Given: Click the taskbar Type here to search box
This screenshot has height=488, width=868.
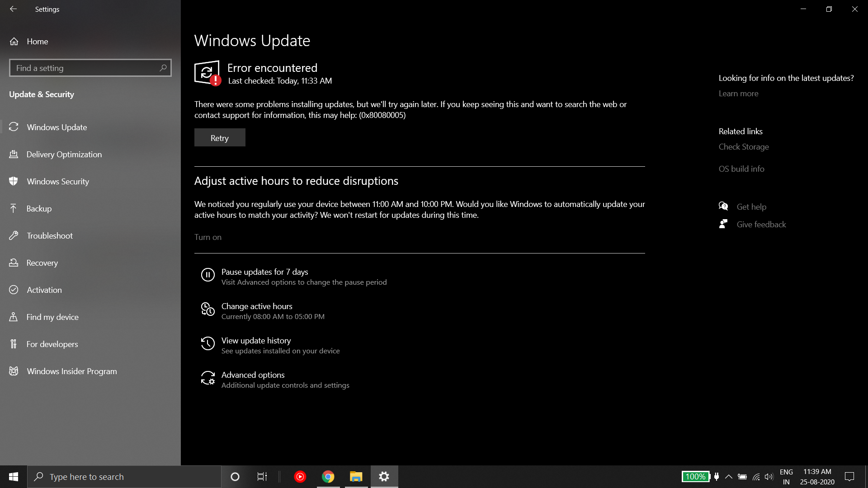Looking at the screenshot, I should click(x=124, y=477).
